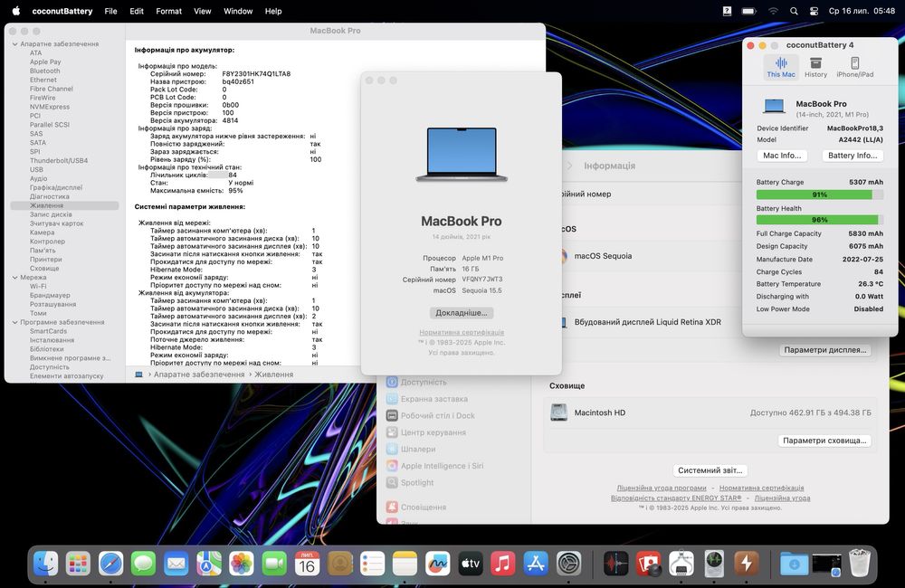Open the Help menu
The height and width of the screenshot is (588, 905).
[273, 11]
